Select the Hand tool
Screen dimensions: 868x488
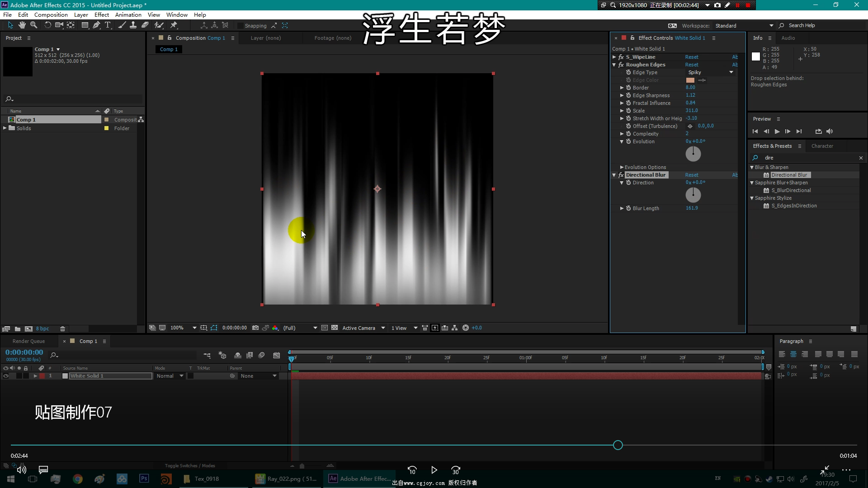(22, 25)
